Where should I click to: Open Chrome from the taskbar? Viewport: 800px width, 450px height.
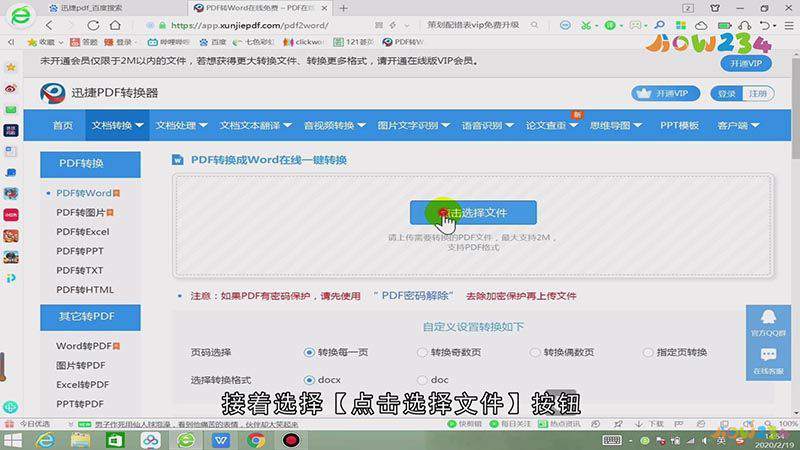coord(256,440)
